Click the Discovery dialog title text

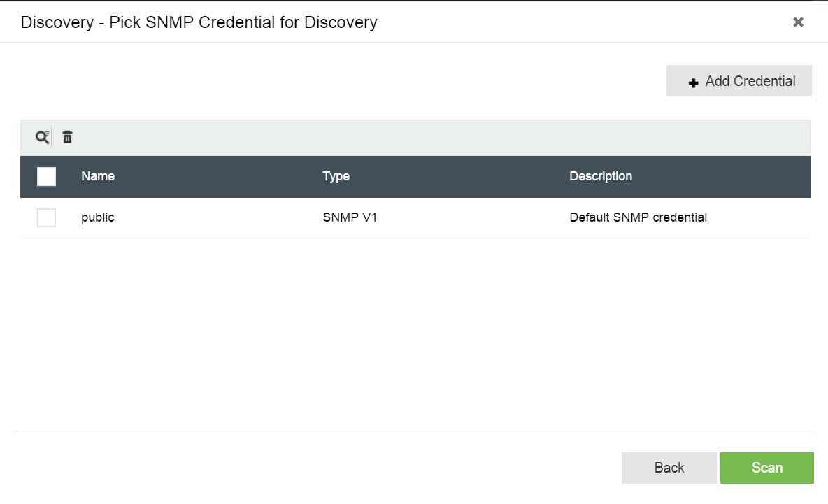[x=199, y=22]
